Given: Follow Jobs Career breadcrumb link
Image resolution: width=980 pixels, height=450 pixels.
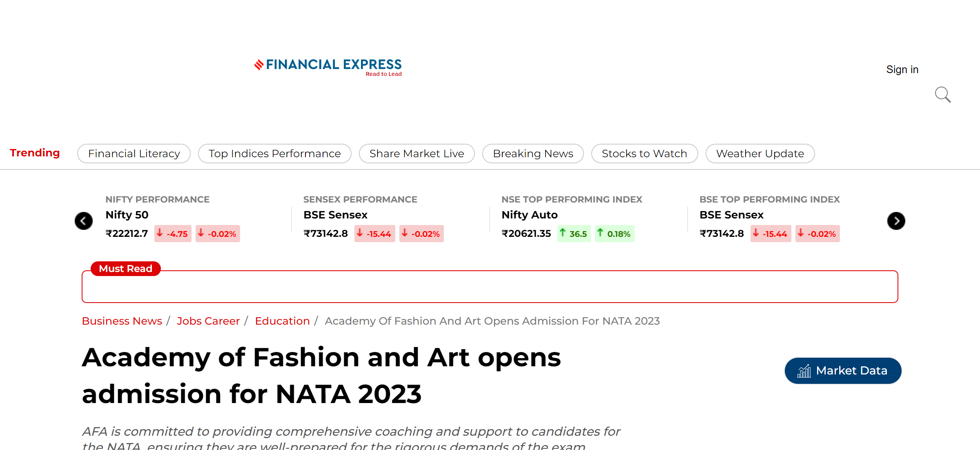Looking at the screenshot, I should (x=208, y=321).
